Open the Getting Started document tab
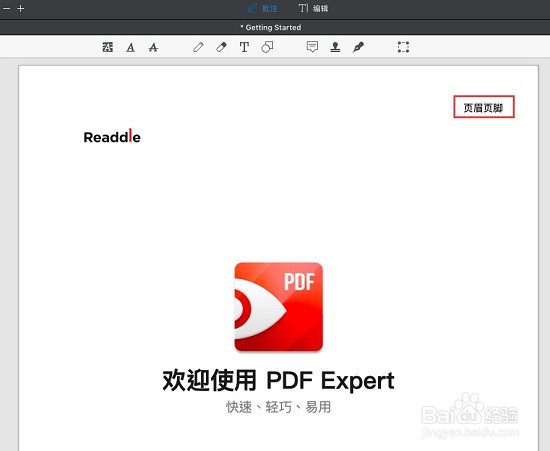The image size is (550, 451). click(x=271, y=27)
